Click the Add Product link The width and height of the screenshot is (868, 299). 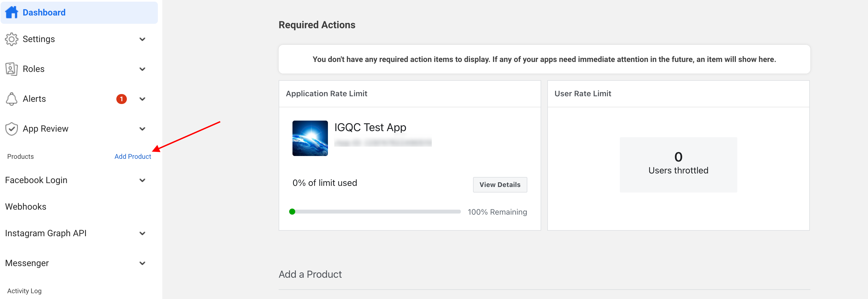point(133,156)
